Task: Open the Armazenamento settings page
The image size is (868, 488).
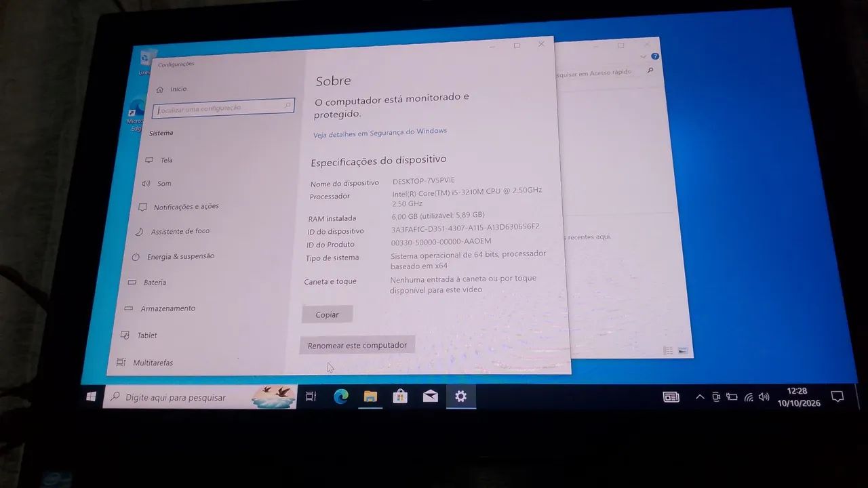Action: point(159,308)
